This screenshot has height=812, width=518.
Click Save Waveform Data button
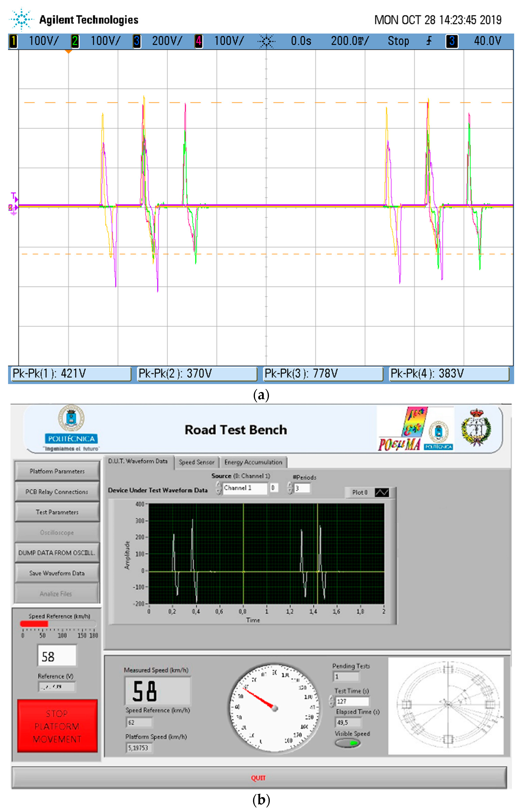click(x=57, y=573)
